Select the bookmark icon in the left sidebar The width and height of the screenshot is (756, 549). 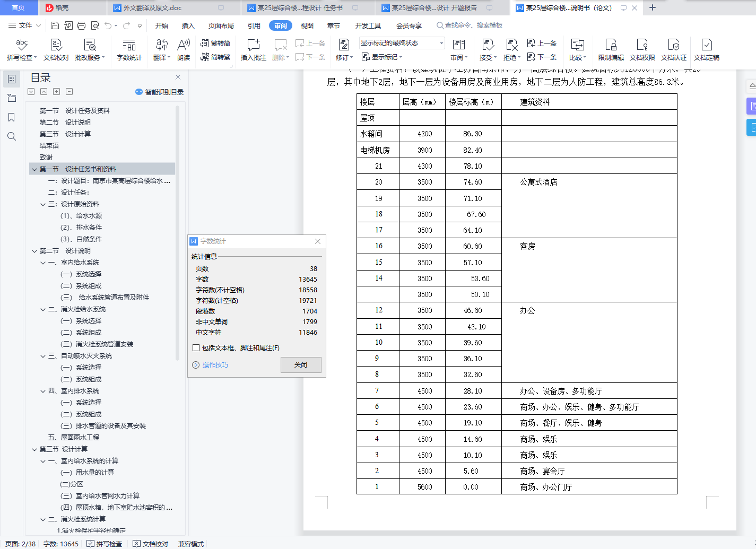coord(12,117)
